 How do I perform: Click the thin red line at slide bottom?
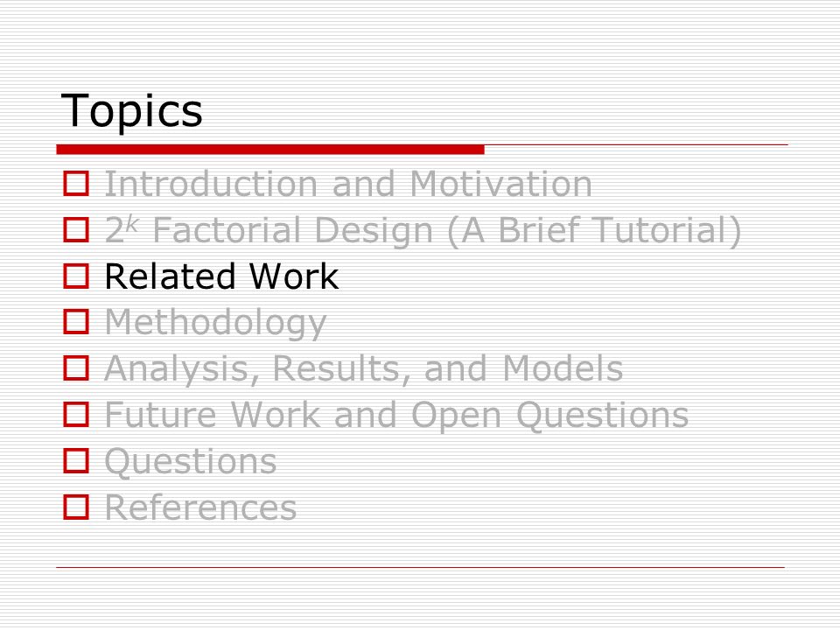(x=421, y=567)
